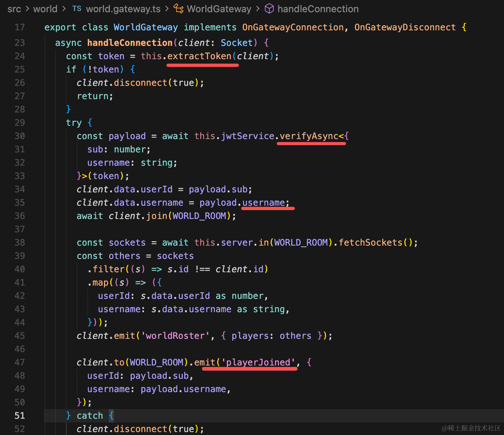The height and width of the screenshot is (435, 504).
Task: Click line number 17 in gutter
Action: [20, 27]
